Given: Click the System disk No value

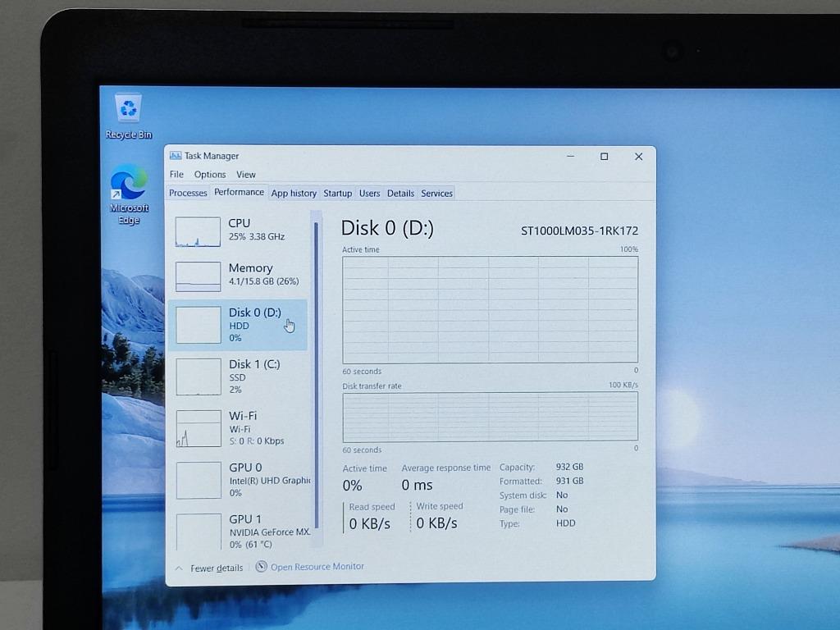Looking at the screenshot, I should 562,495.
